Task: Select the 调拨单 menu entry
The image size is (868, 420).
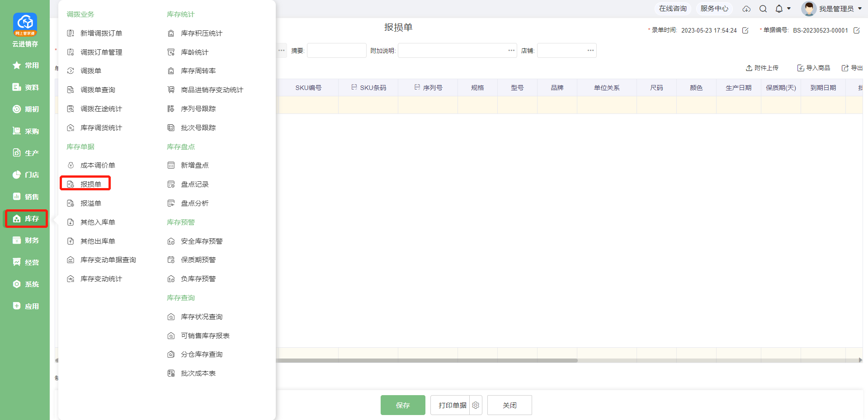Action: (x=84, y=71)
